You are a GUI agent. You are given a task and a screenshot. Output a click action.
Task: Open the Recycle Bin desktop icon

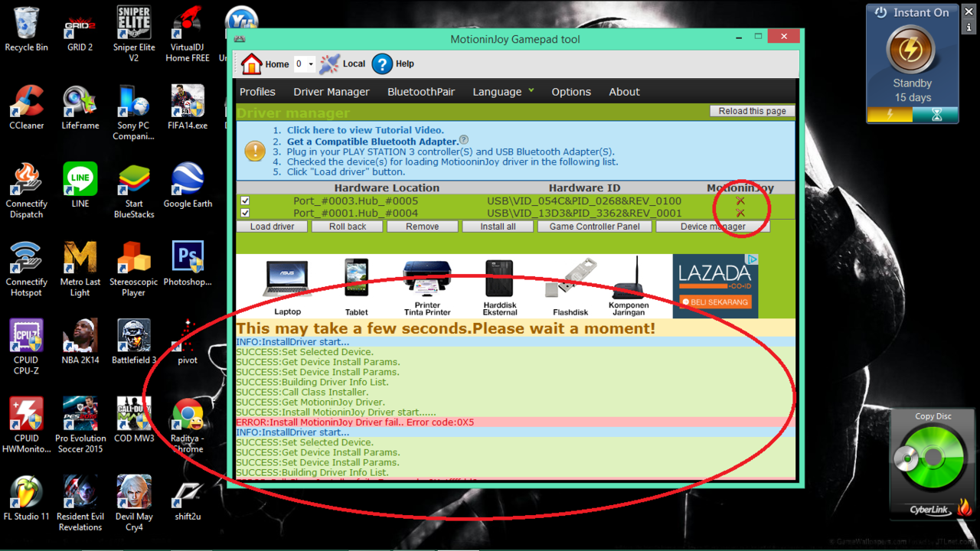(x=26, y=29)
